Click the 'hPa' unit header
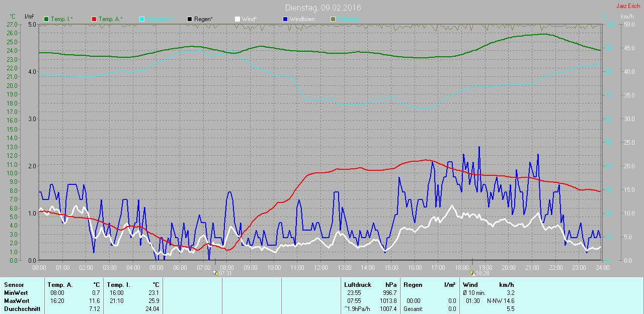Viewport: 644px width, 314px height. click(x=391, y=285)
